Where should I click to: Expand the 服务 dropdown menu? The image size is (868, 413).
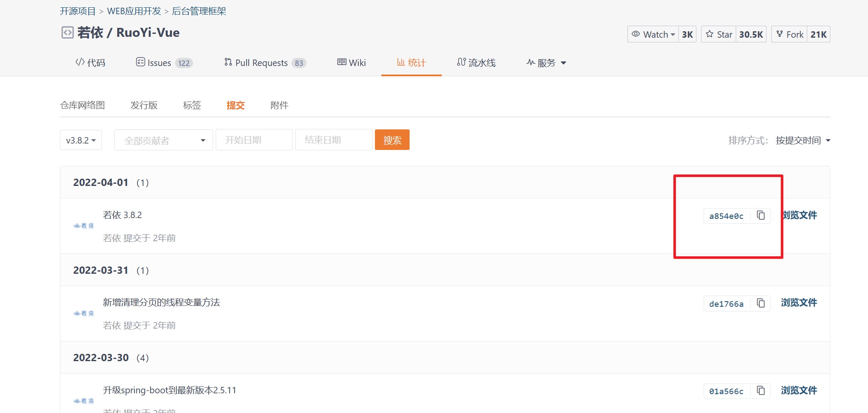click(546, 63)
